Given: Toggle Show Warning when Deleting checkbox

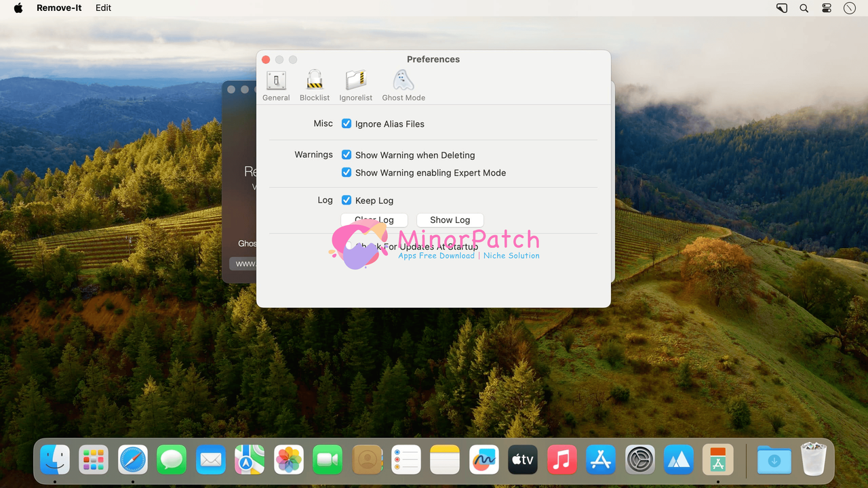Looking at the screenshot, I should point(347,155).
